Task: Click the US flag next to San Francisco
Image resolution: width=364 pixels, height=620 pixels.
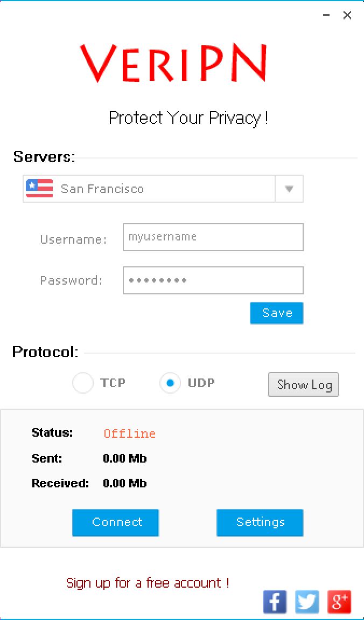Action: click(38, 189)
